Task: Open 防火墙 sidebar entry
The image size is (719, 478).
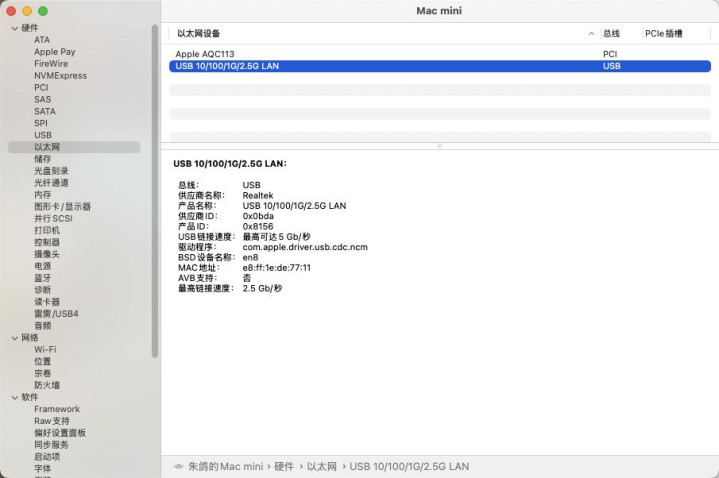Action: point(47,386)
